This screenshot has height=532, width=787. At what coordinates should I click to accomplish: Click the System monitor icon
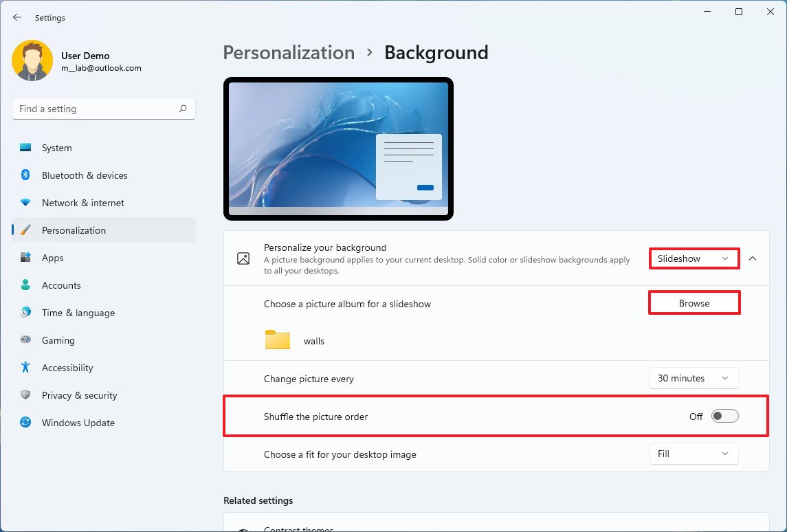25,148
